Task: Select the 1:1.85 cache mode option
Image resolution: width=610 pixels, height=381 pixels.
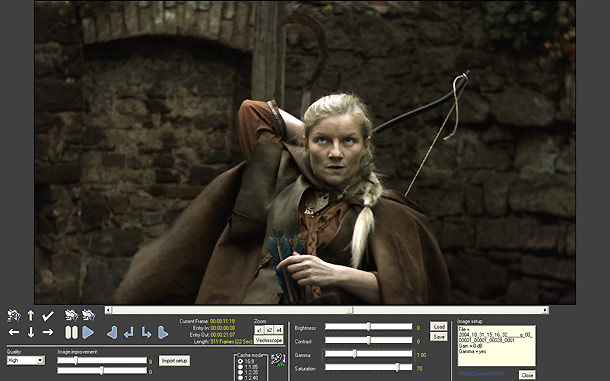Action: click(x=240, y=367)
